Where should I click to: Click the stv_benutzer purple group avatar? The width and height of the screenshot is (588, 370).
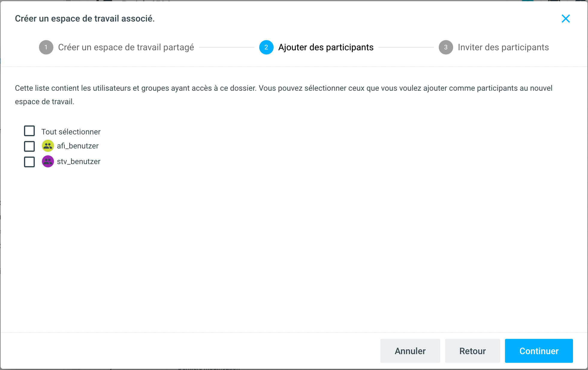click(x=48, y=161)
